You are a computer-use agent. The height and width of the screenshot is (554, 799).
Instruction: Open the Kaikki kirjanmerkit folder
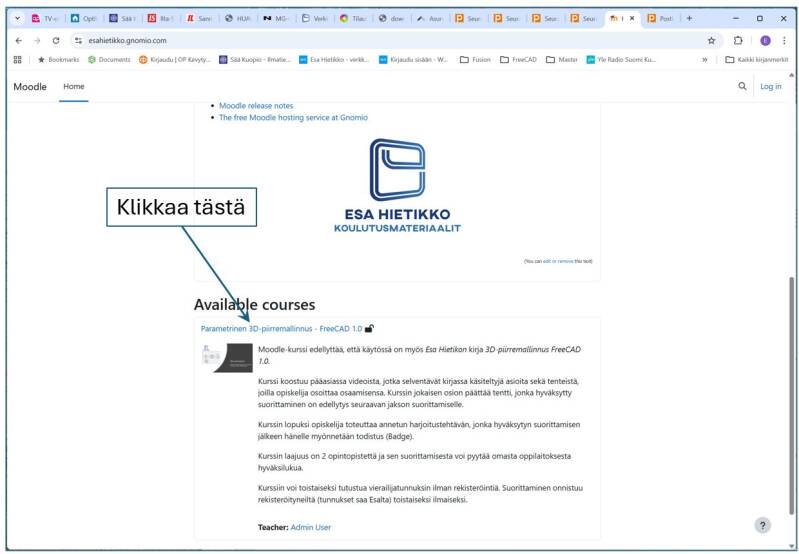(757, 60)
